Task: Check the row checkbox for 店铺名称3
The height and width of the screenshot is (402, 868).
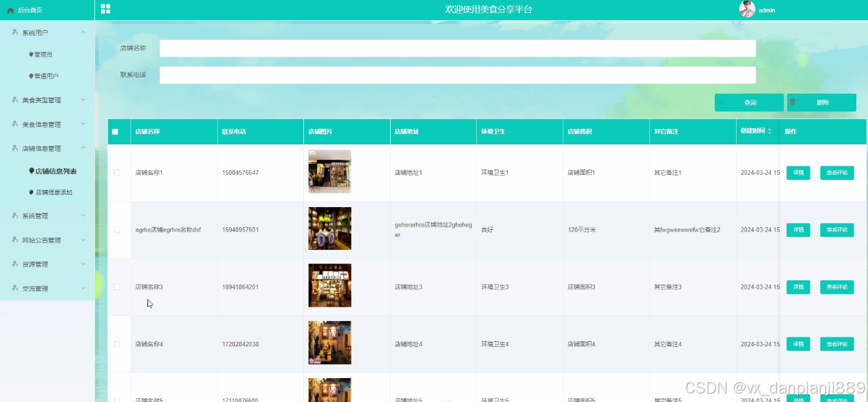Action: (x=116, y=287)
